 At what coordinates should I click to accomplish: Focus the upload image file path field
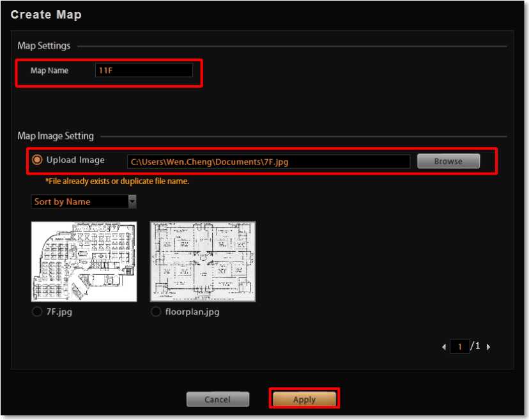pos(268,162)
